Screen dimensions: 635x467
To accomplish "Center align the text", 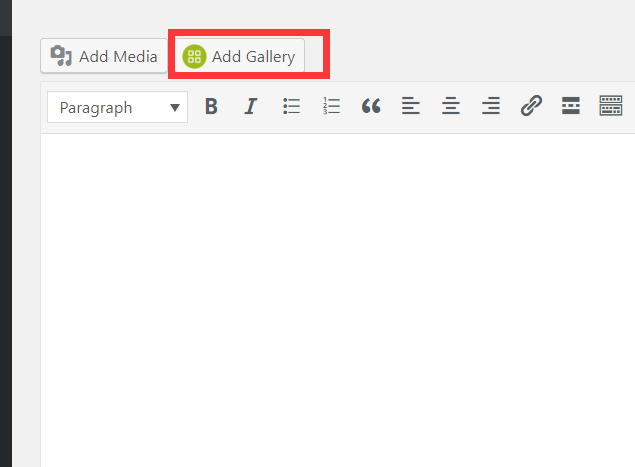I will tap(451, 107).
